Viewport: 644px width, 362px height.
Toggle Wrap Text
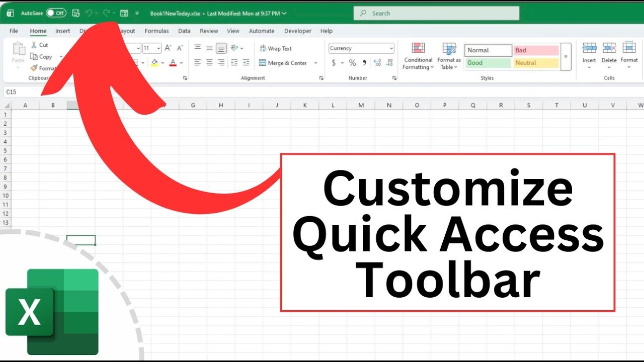coord(276,48)
